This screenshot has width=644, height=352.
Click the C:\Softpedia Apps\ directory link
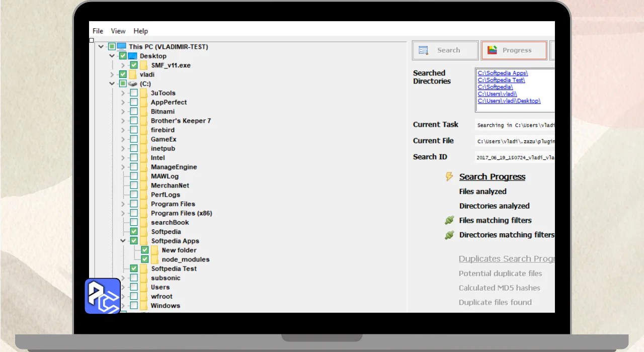(503, 73)
